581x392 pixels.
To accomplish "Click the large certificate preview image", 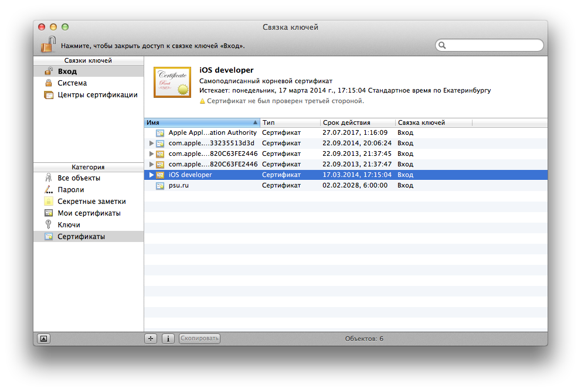I will 172,82.
